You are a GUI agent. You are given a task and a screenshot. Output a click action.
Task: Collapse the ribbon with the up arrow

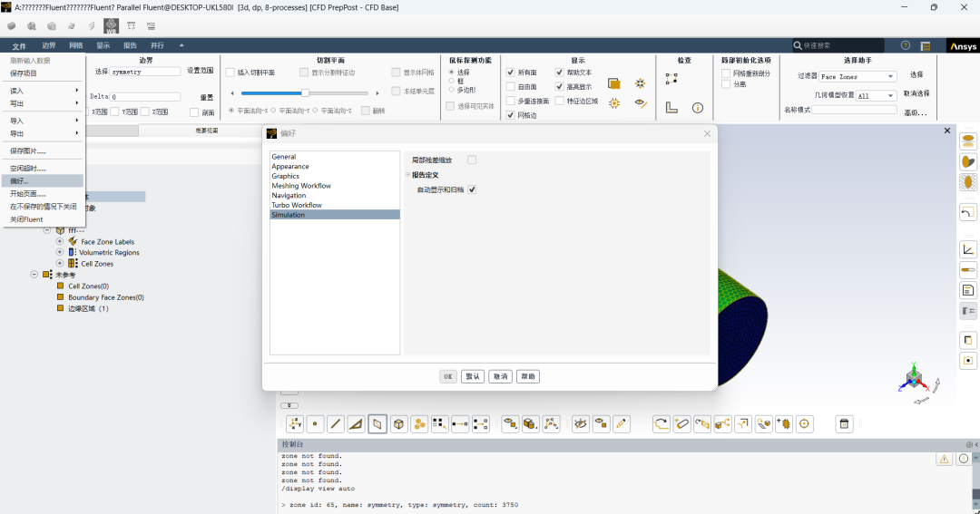181,45
